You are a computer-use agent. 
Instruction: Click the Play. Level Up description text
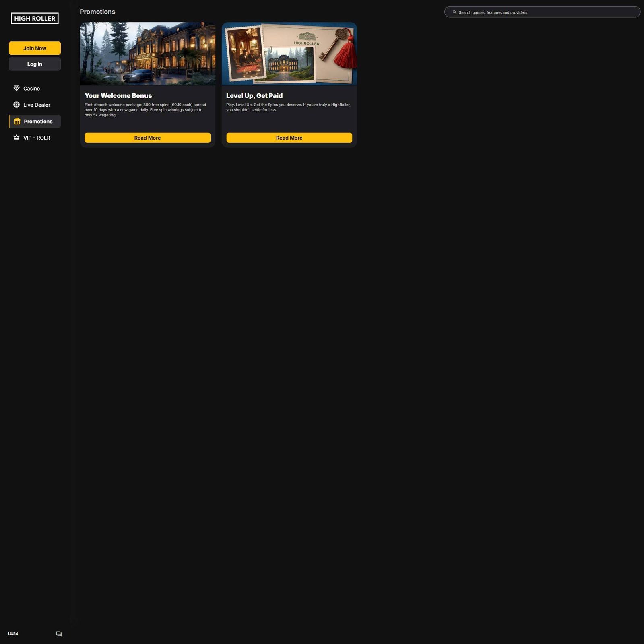pyautogui.click(x=288, y=107)
